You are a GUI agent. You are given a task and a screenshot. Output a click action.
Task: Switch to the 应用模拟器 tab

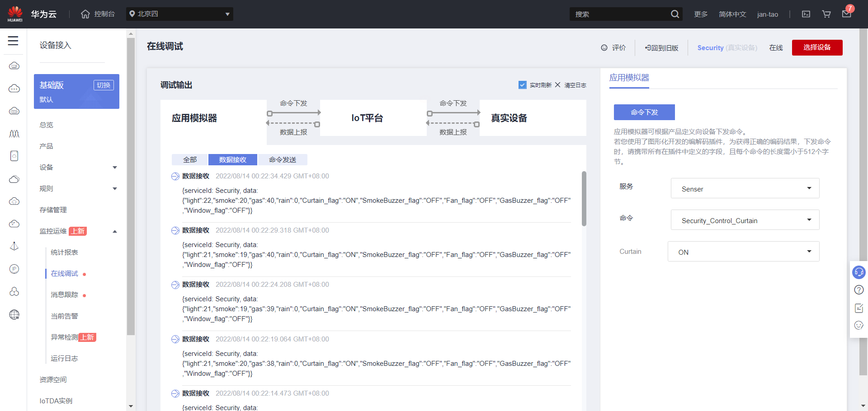pos(629,78)
